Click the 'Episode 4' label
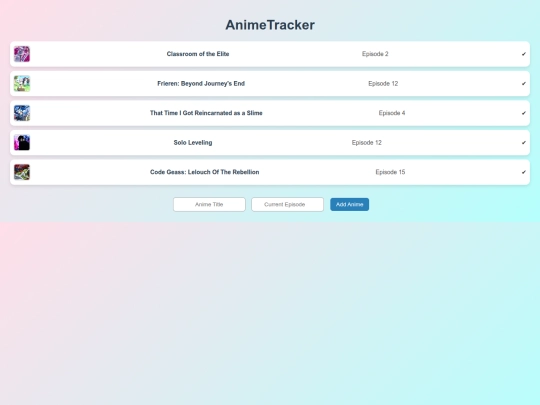This screenshot has width=540, height=405. (x=392, y=113)
